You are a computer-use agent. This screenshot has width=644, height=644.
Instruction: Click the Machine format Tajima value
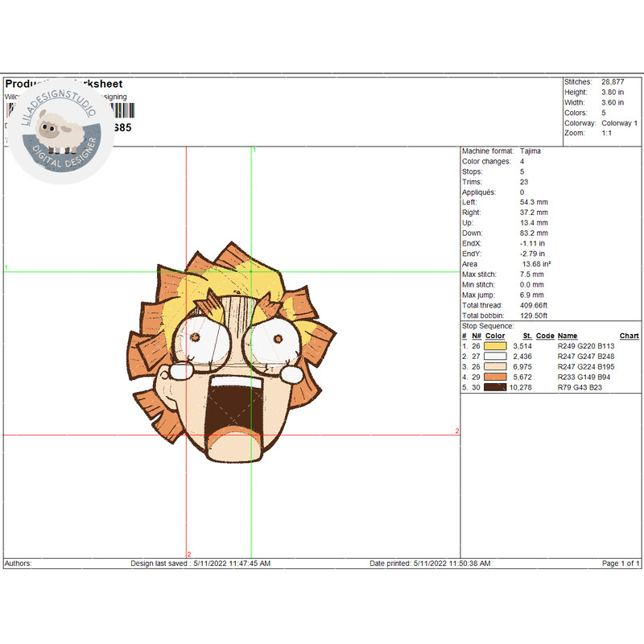click(x=530, y=151)
